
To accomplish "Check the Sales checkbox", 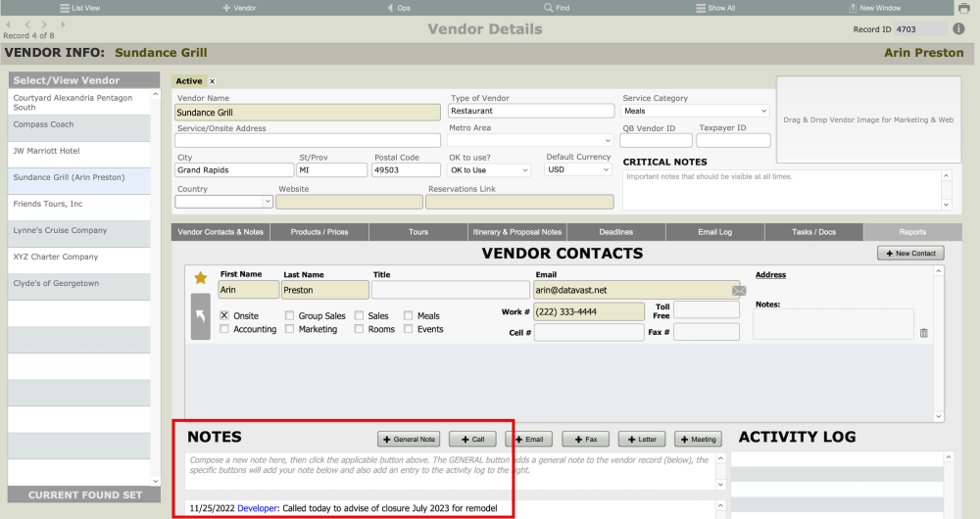I will tap(359, 315).
